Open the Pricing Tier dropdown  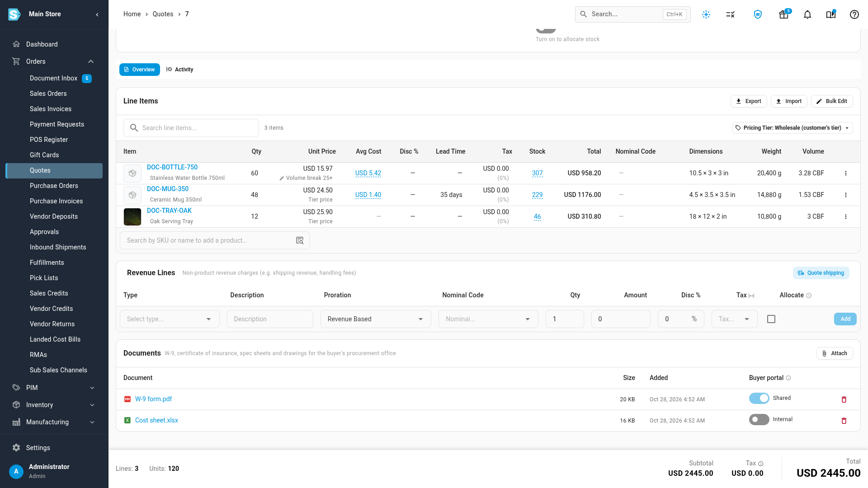(x=793, y=128)
